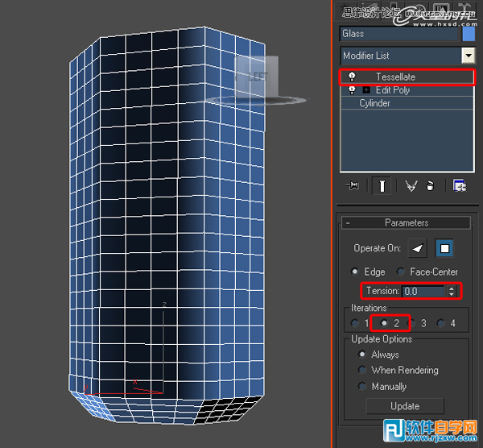Click the Tension value field
483x448 pixels.
[x=423, y=291]
